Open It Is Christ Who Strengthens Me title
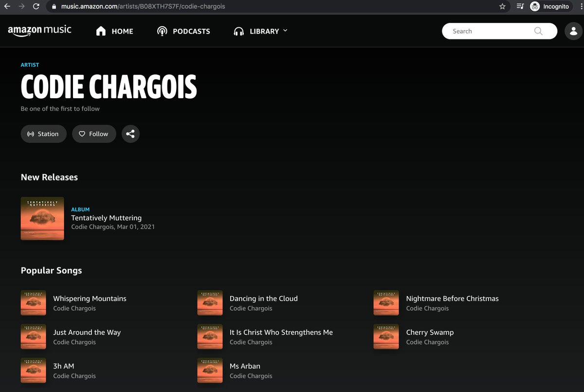Viewport: 584px width, 392px height. click(x=281, y=332)
